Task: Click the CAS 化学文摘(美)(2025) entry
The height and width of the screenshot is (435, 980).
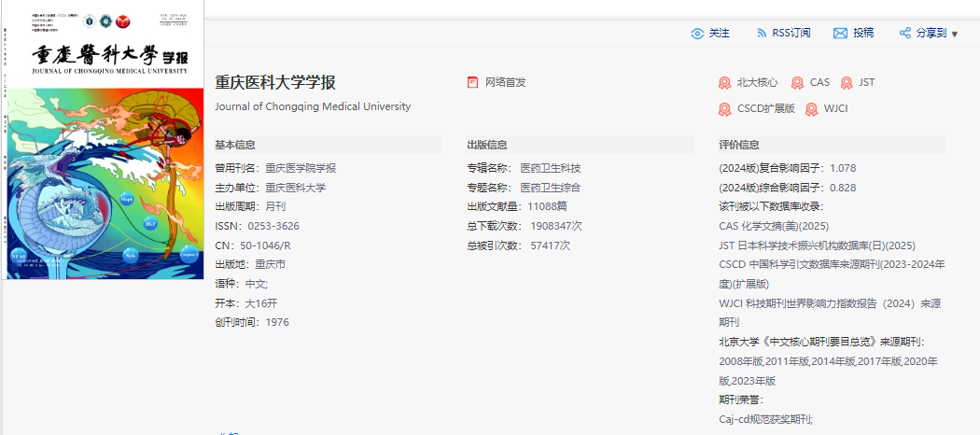Action: coord(774,226)
